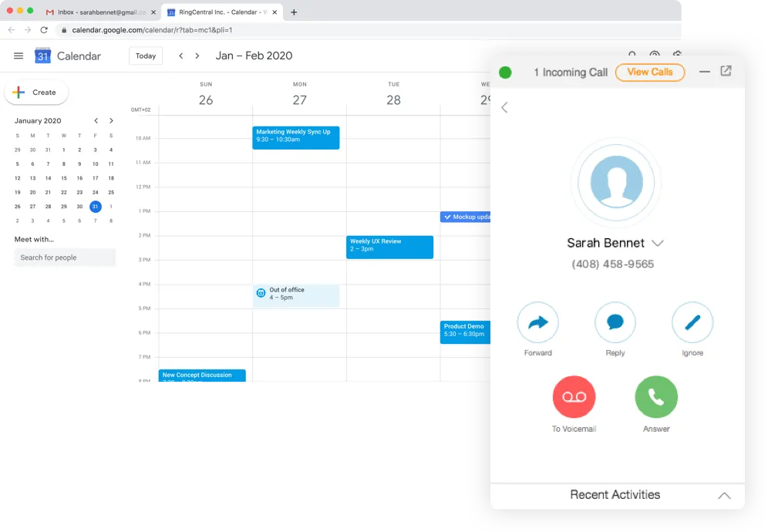The height and width of the screenshot is (532, 768).
Task: Collapse the Recent Activities section
Action: (724, 496)
